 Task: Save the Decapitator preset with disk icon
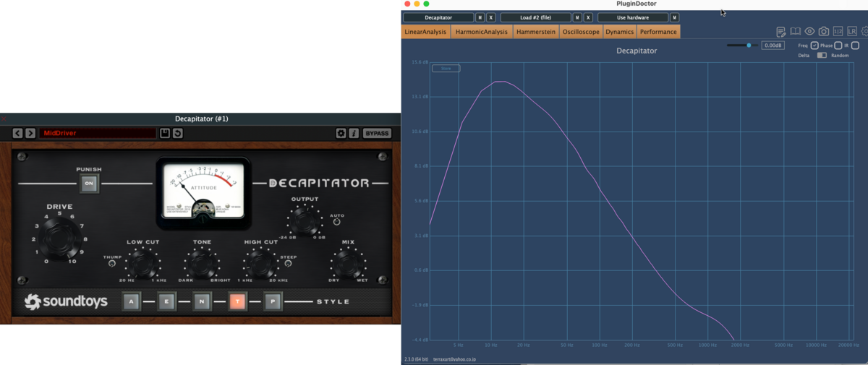[x=165, y=133]
